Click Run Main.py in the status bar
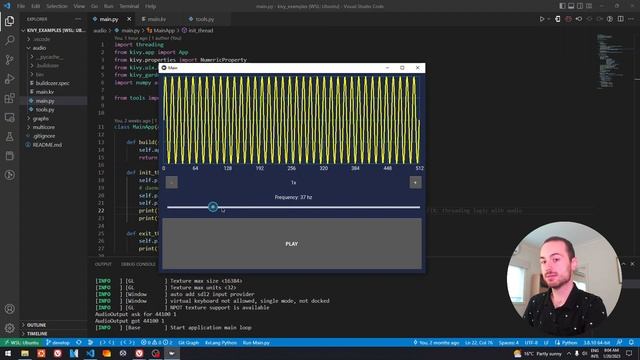 point(256,342)
